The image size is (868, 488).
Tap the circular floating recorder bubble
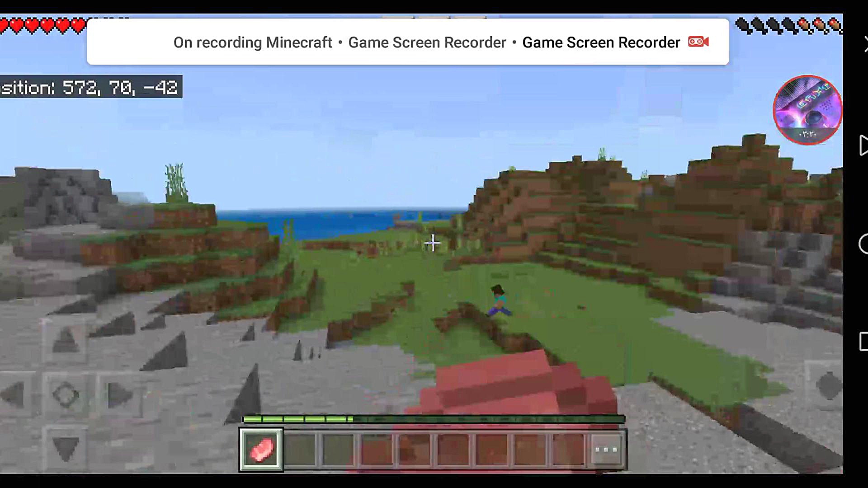(x=807, y=110)
